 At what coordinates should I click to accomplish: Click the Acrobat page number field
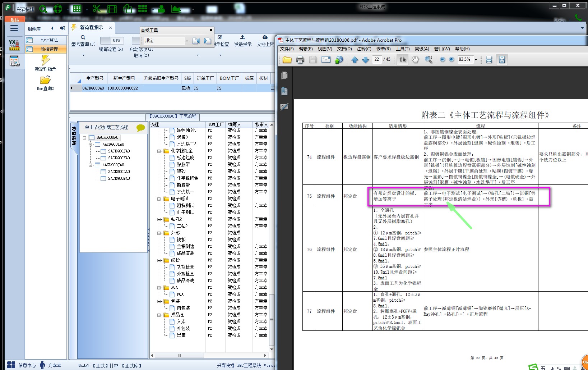pos(376,60)
